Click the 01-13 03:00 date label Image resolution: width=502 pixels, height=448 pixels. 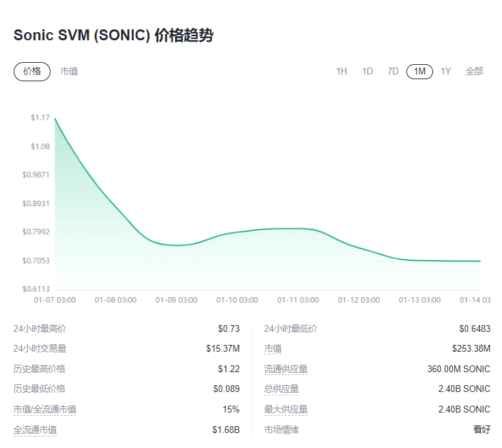pyautogui.click(x=420, y=300)
